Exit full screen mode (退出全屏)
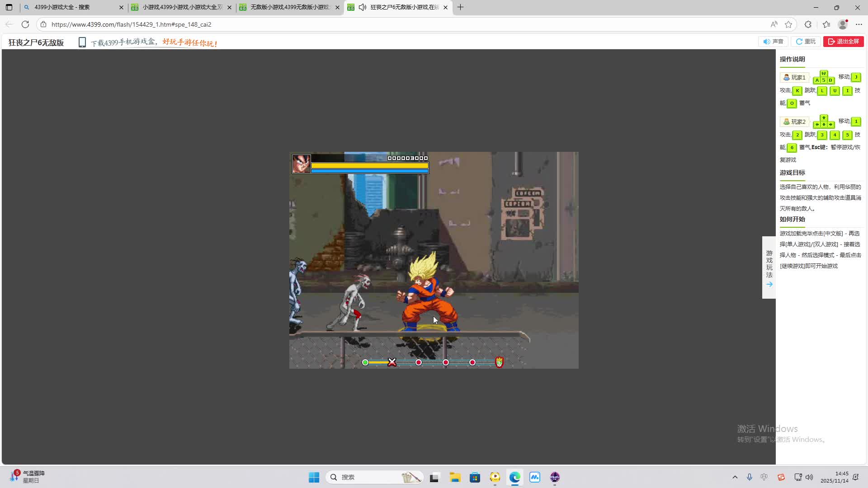The height and width of the screenshot is (488, 868). tap(843, 42)
